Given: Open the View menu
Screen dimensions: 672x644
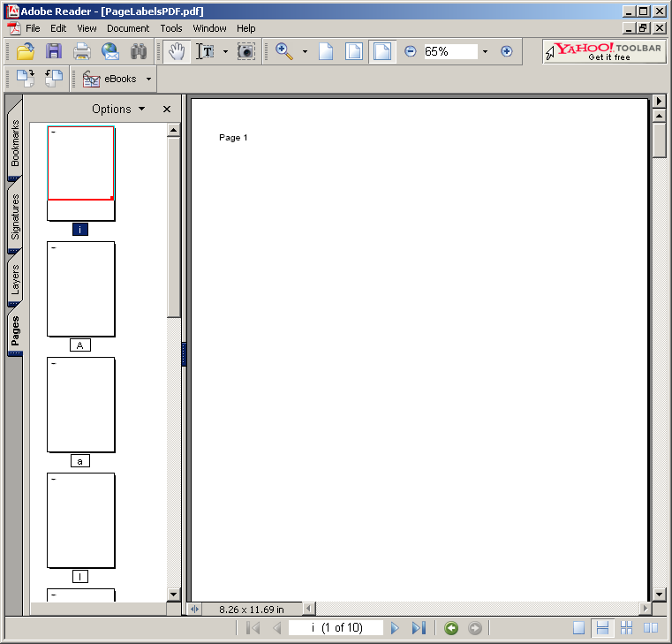Looking at the screenshot, I should pos(87,28).
